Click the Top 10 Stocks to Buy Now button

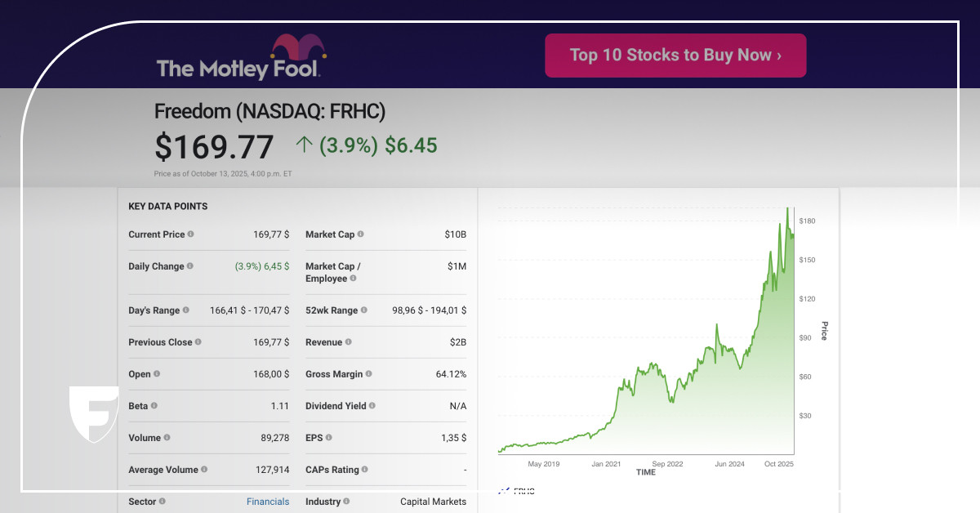click(675, 56)
